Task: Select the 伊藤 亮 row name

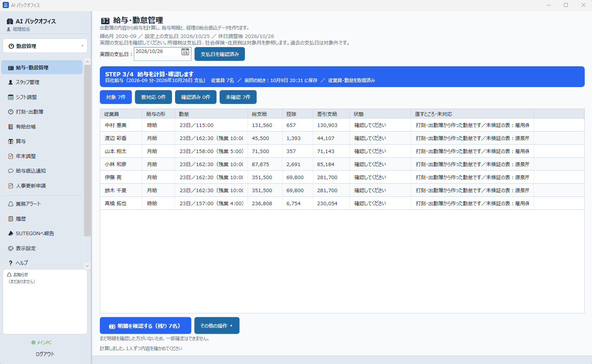Action: [x=113, y=177]
